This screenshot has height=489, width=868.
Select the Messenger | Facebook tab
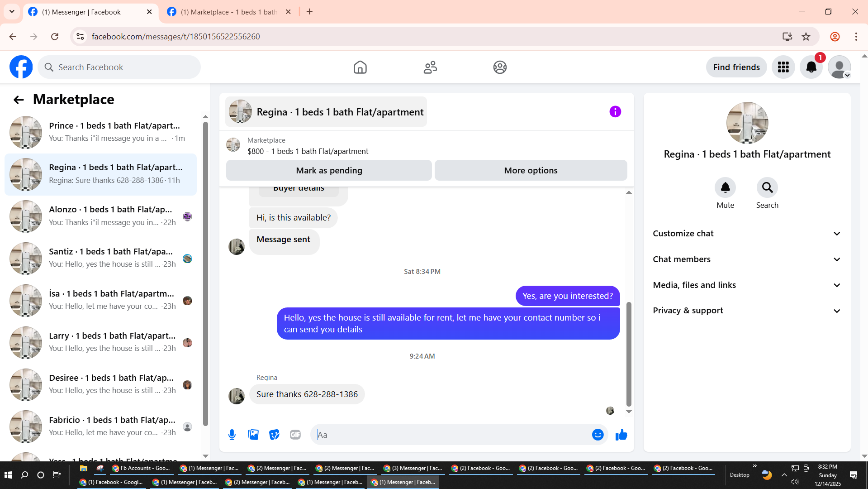click(90, 12)
